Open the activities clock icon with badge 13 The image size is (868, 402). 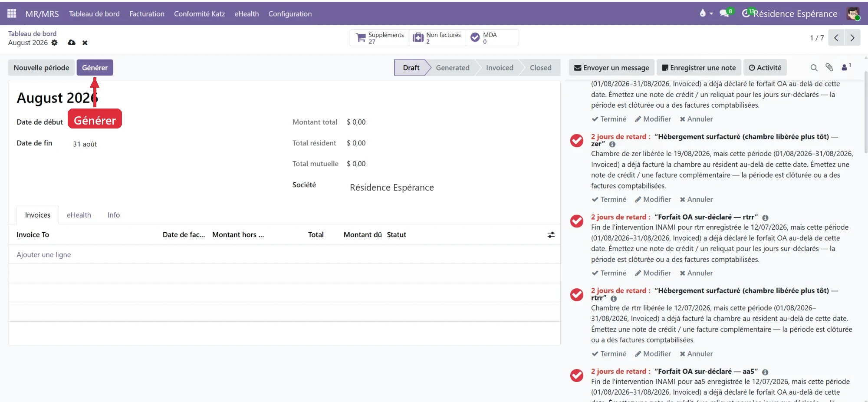(x=746, y=13)
